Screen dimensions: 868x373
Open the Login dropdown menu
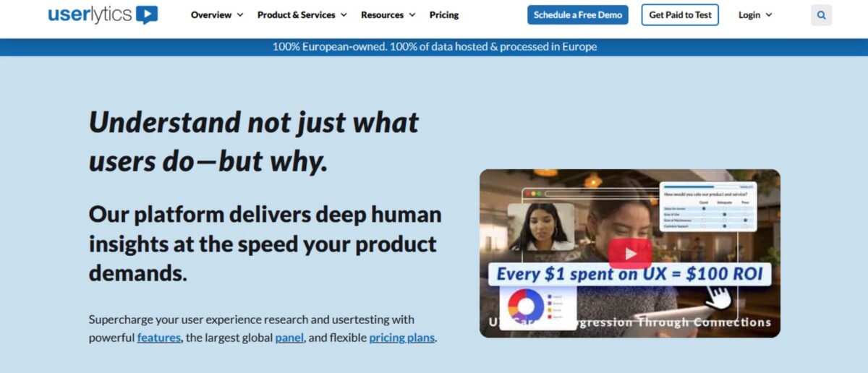[755, 15]
